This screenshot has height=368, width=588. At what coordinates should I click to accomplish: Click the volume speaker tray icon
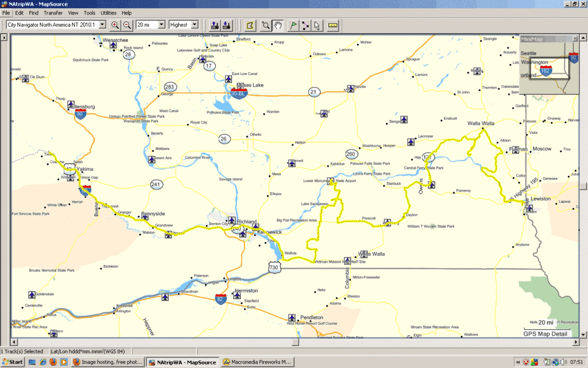[563, 362]
